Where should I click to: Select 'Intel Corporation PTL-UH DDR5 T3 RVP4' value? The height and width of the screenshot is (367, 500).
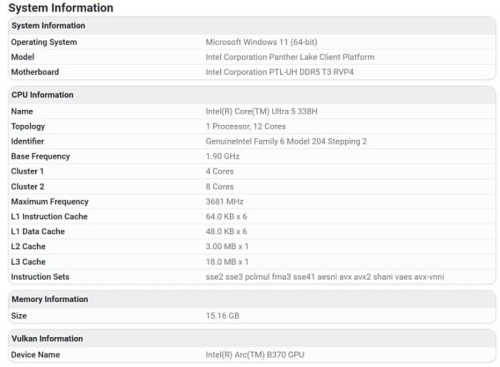280,72
